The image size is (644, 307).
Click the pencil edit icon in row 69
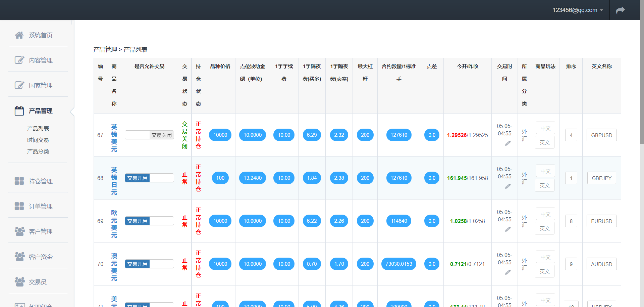tap(508, 229)
